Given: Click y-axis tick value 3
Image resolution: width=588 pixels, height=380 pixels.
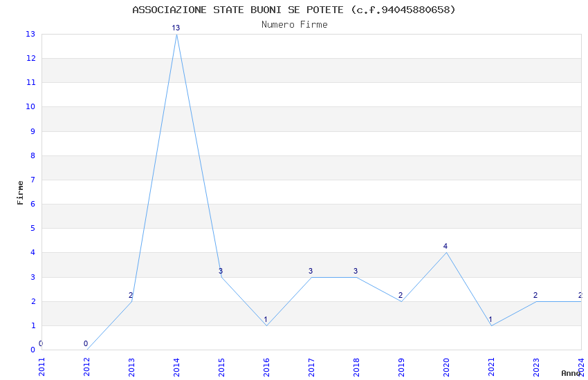Looking at the screenshot, I should [33, 277].
